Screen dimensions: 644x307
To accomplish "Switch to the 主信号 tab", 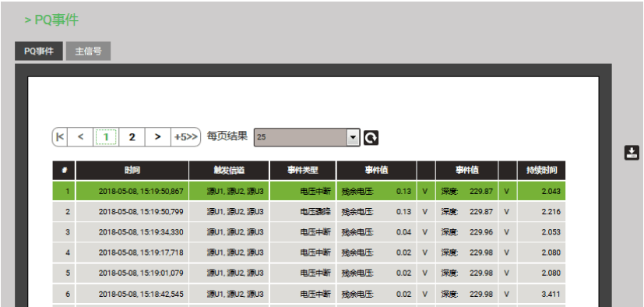I will 88,51.
